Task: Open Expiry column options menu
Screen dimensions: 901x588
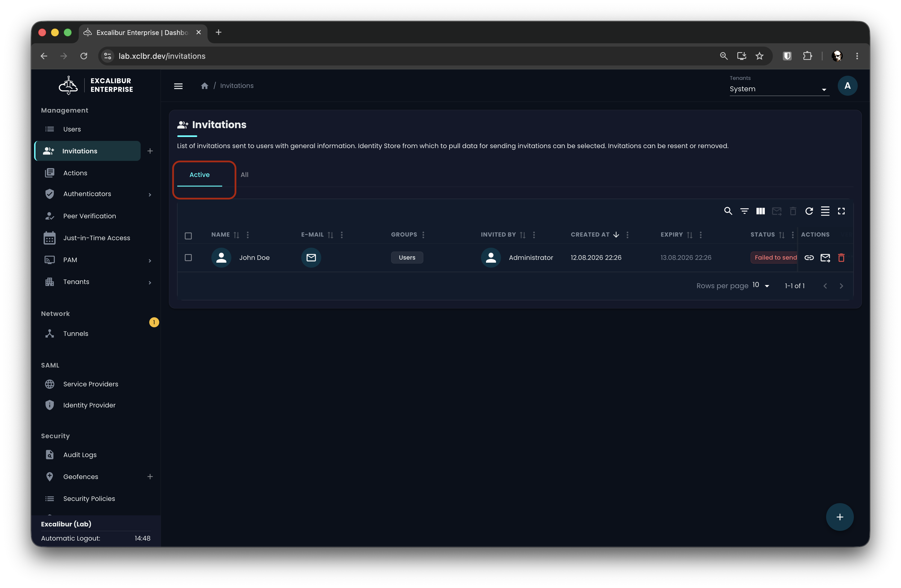Action: [x=701, y=235]
